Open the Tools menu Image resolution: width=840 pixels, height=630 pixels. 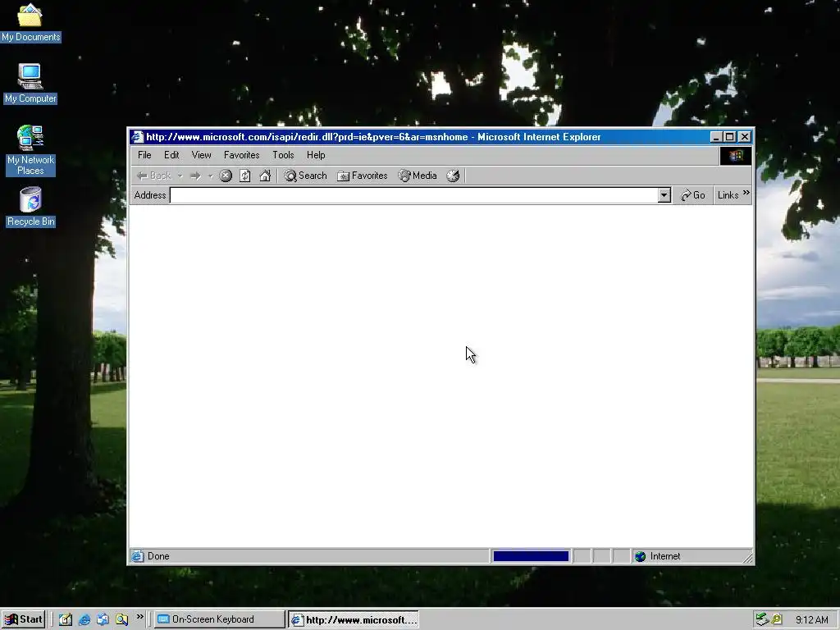[x=283, y=155]
